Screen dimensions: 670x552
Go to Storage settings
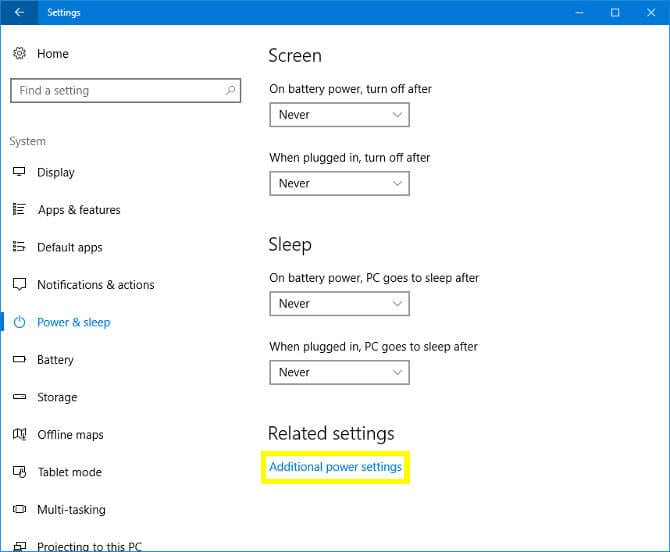click(57, 397)
